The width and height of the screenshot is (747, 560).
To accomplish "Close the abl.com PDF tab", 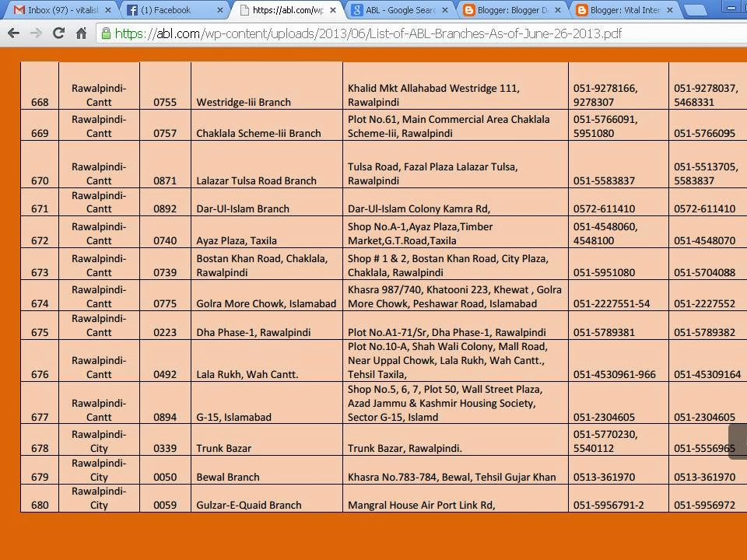I will [333, 10].
